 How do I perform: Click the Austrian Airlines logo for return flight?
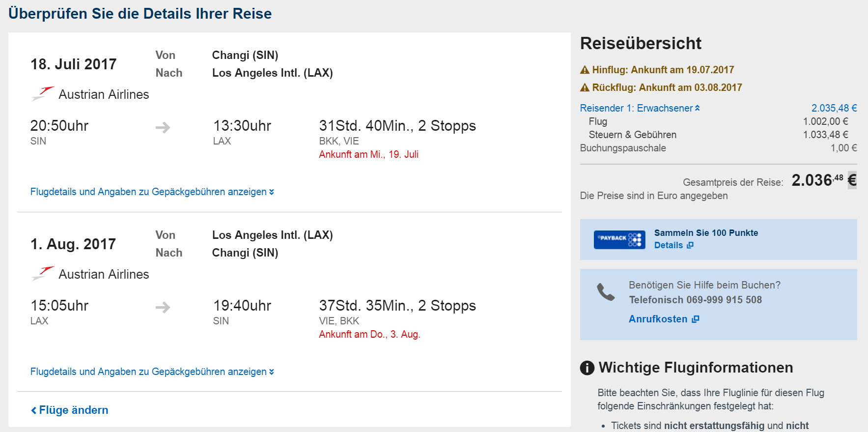point(43,274)
